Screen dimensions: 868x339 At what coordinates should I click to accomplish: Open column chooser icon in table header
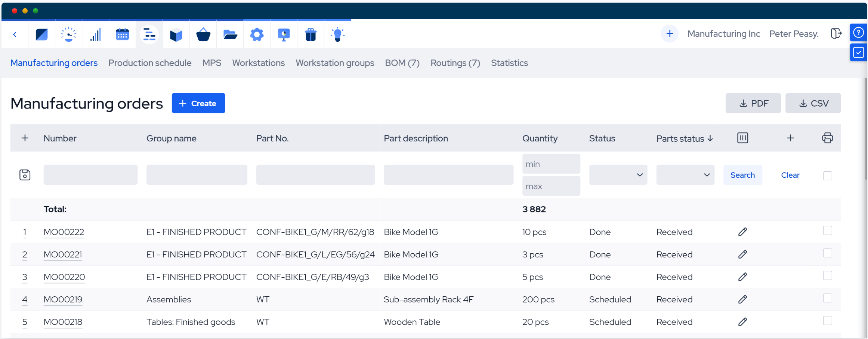[x=742, y=138]
